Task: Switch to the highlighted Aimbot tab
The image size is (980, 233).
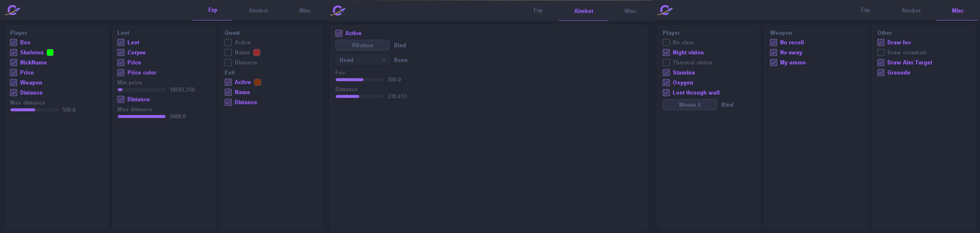Action: tap(583, 11)
